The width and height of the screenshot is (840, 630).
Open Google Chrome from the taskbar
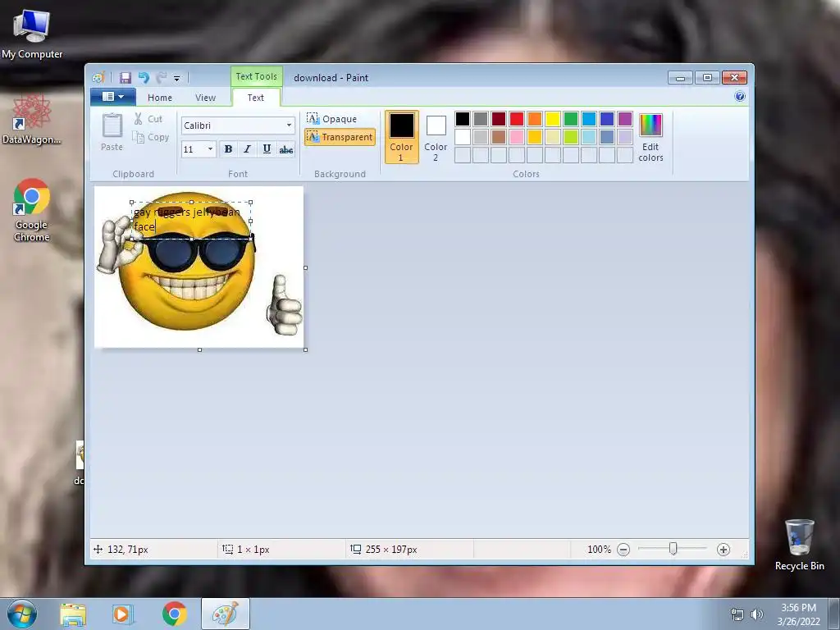click(174, 614)
